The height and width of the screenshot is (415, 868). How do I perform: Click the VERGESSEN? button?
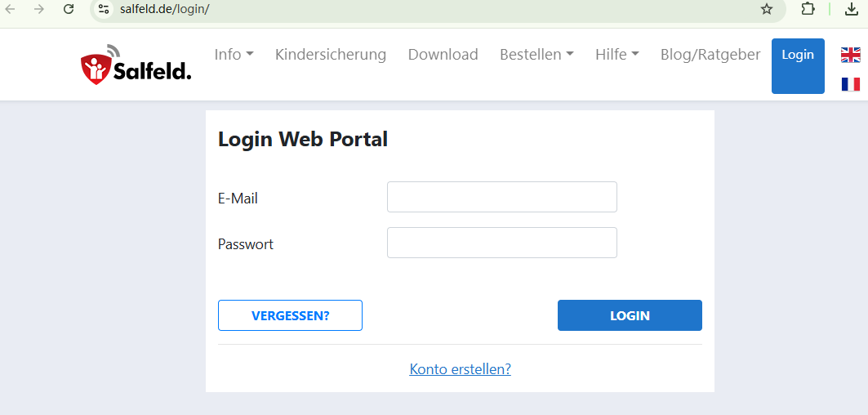click(290, 315)
